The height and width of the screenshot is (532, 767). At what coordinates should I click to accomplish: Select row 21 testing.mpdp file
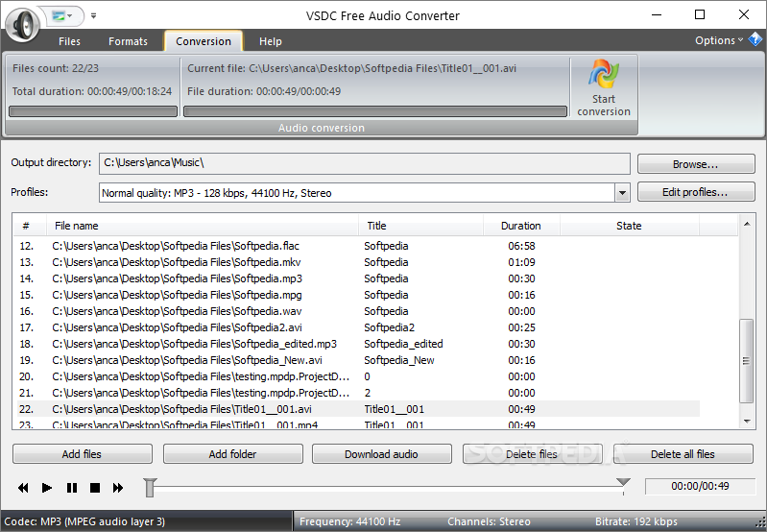(x=358, y=393)
